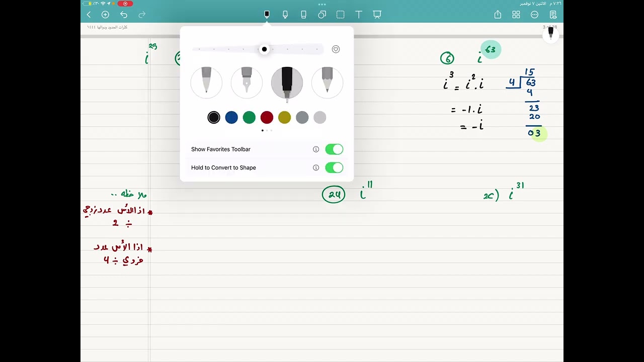Select the text tool
The width and height of the screenshot is (644, 362).
tap(359, 15)
